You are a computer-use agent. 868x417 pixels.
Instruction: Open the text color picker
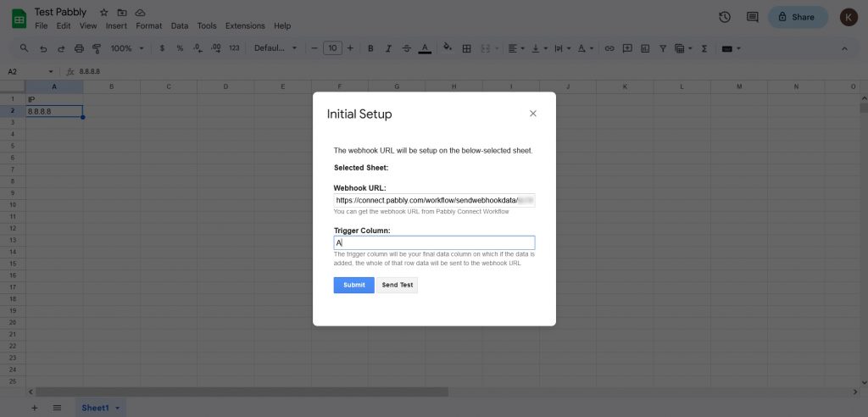click(425, 48)
